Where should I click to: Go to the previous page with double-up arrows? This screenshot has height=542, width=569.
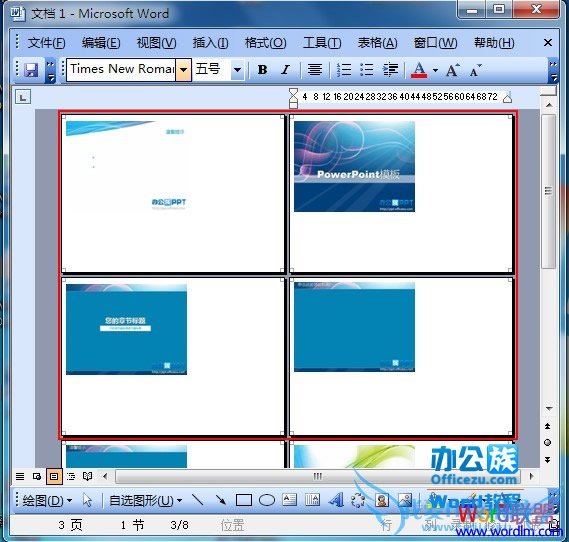[548, 426]
